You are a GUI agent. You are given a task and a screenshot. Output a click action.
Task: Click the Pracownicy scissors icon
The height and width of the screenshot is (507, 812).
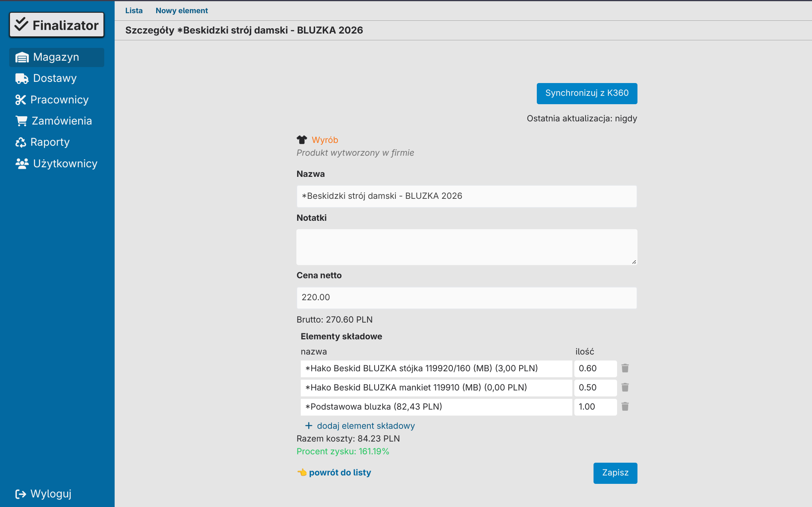coord(20,100)
